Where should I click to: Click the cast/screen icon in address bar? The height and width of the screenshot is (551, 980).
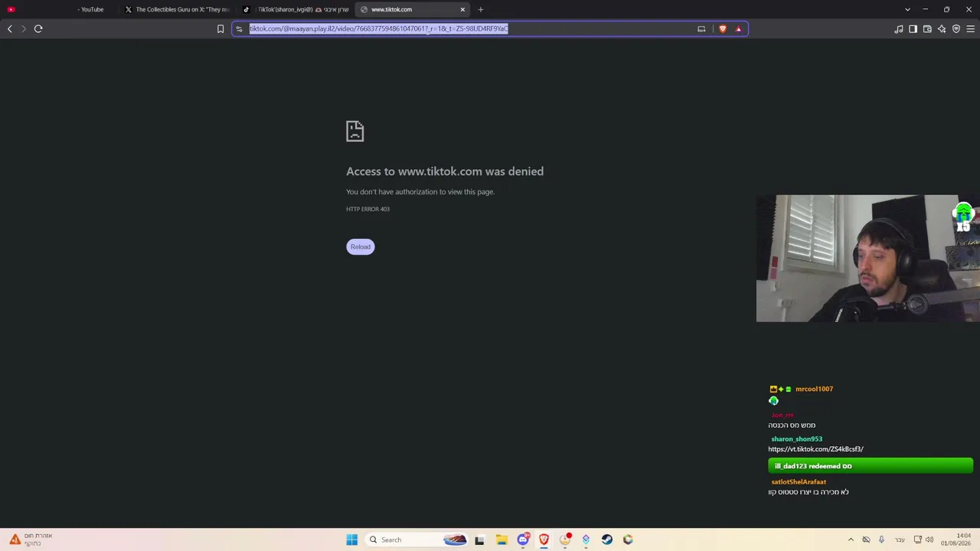(701, 29)
